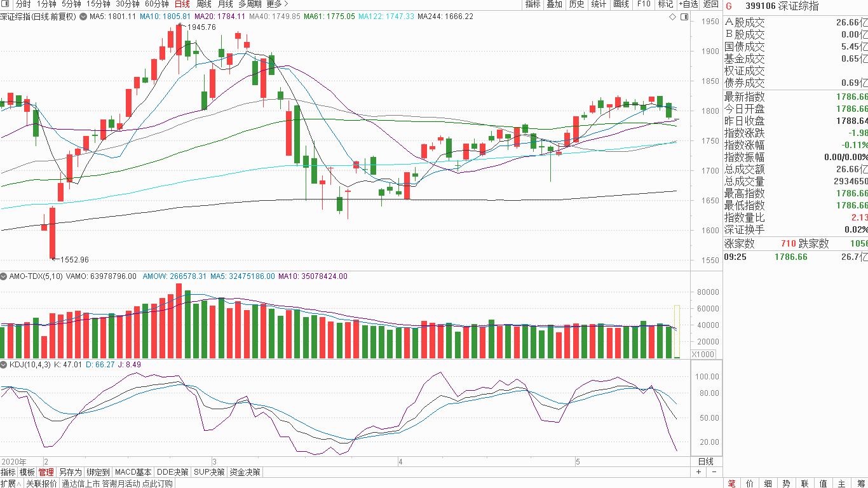Select the 笔 tab at bottom right
The height and width of the screenshot is (488, 868).
[731, 484]
